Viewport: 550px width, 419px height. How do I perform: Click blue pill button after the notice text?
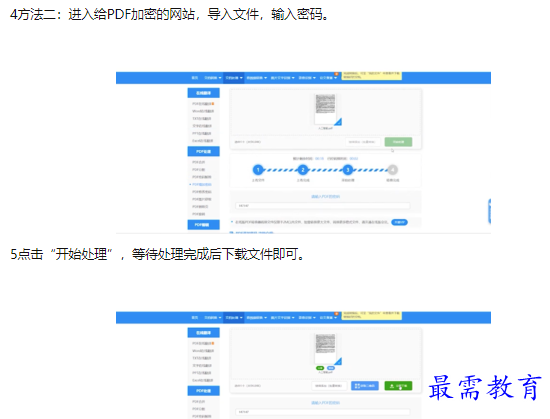399,222
